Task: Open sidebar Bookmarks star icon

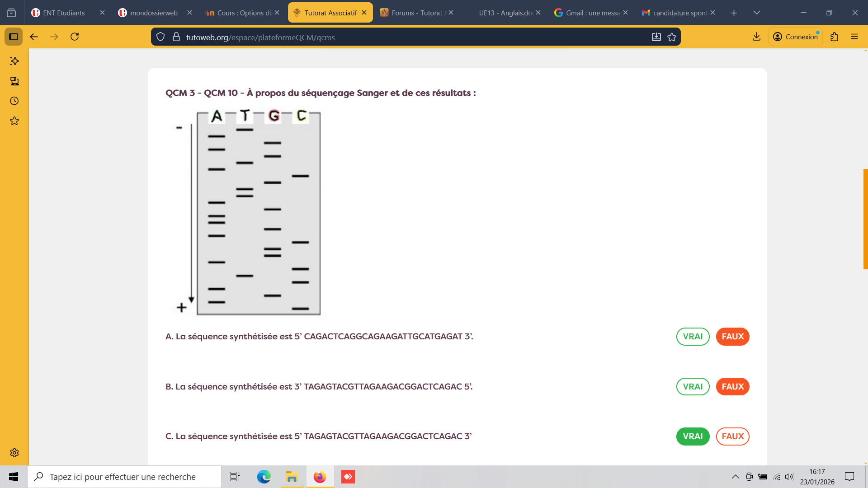Action: pyautogui.click(x=14, y=121)
